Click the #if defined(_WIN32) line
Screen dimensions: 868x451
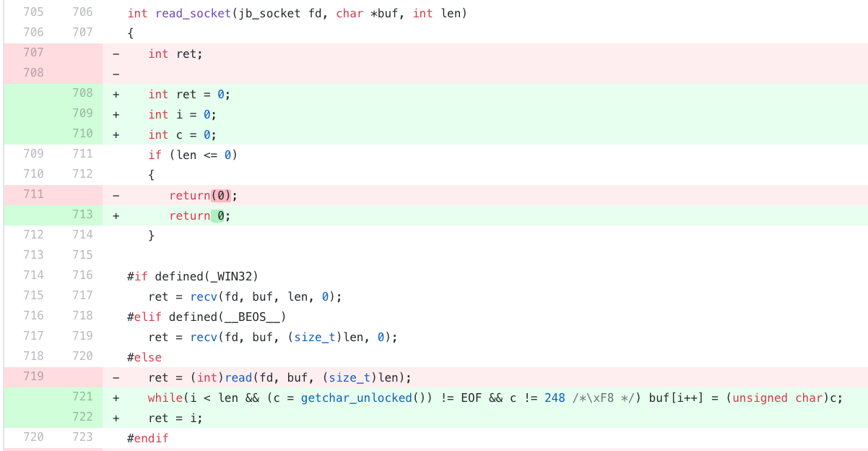(x=188, y=275)
